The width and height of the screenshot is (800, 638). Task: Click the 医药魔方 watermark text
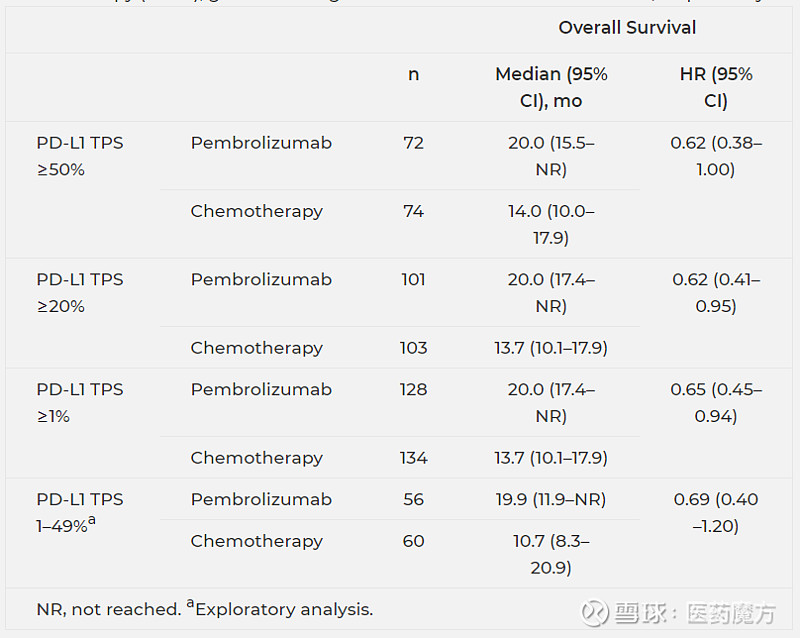pos(733,613)
